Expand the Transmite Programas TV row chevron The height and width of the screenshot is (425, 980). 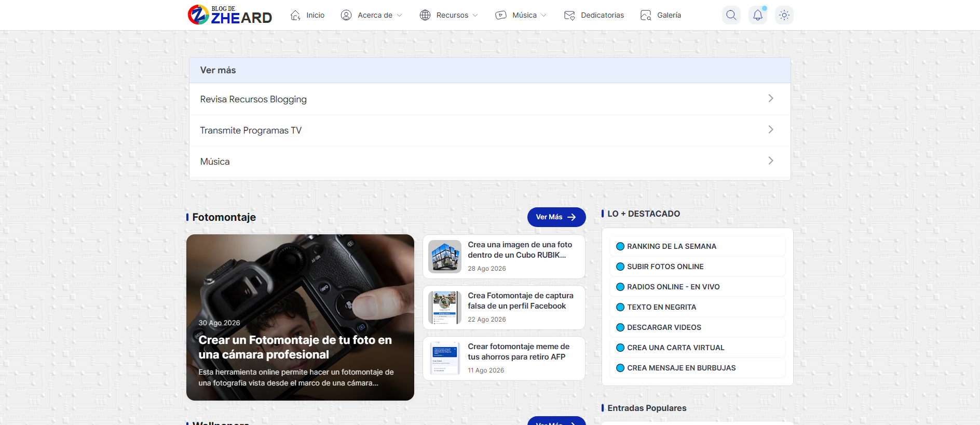click(771, 129)
